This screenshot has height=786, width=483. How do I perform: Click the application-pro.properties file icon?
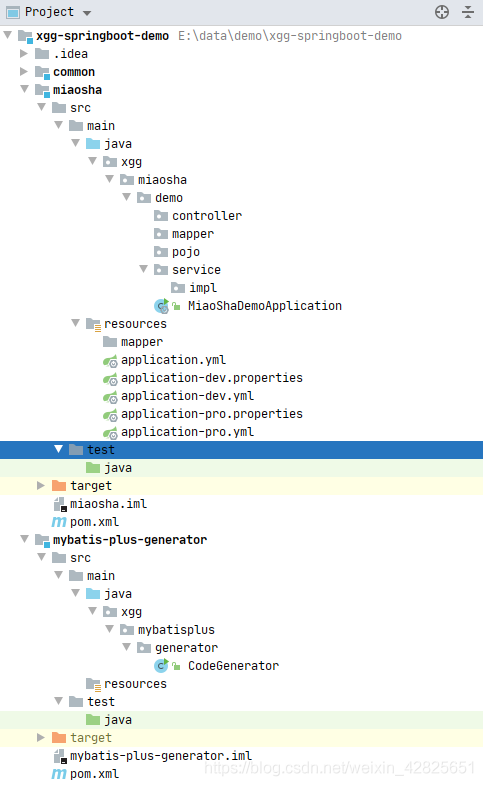[110, 415]
